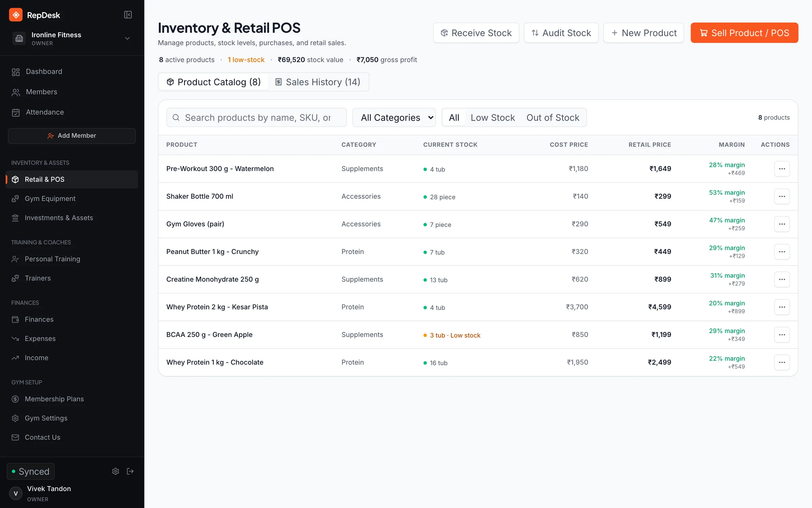
Task: Select the All stock filter
Action: point(454,118)
